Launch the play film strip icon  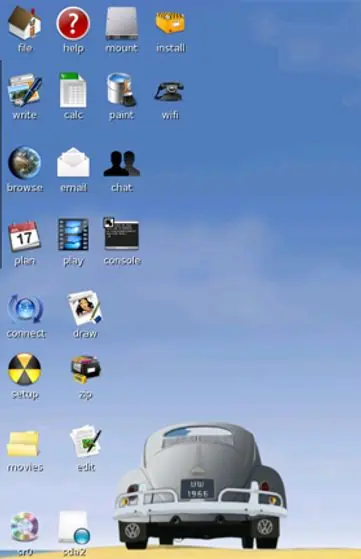73,235
